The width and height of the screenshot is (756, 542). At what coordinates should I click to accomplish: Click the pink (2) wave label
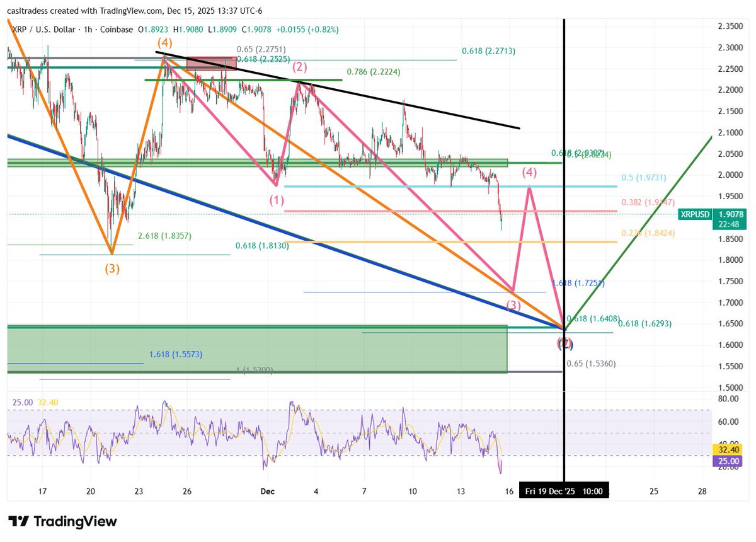coord(299,66)
